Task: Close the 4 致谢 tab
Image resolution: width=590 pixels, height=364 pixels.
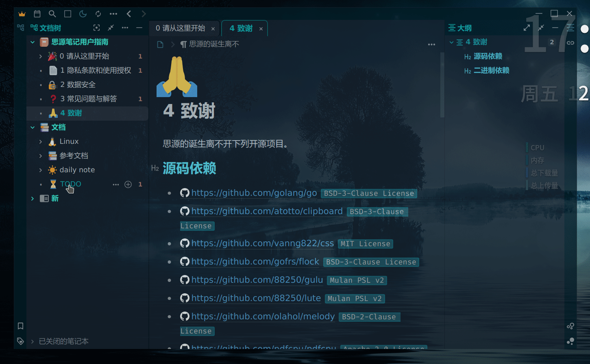Action: click(261, 29)
